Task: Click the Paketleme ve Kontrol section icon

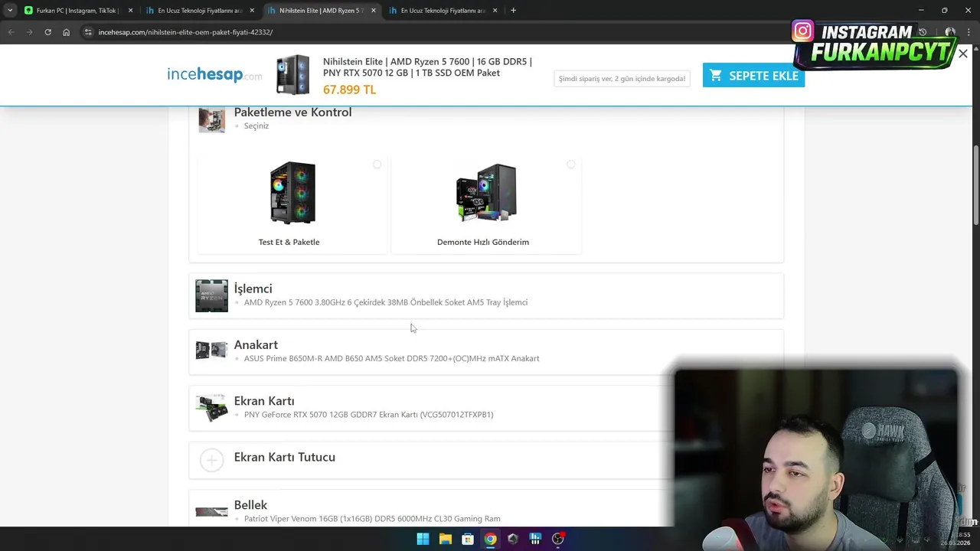Action: (x=211, y=119)
